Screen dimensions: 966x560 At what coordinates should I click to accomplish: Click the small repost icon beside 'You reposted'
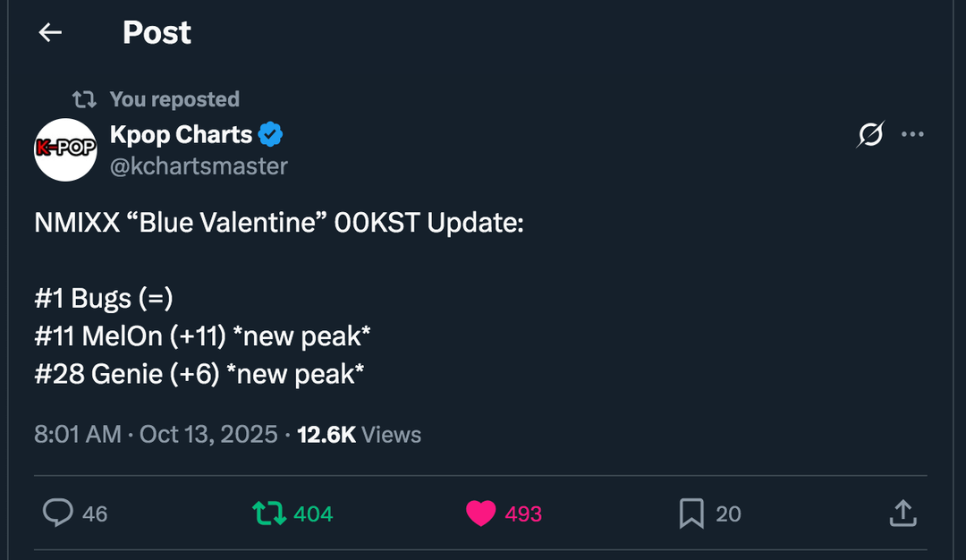[85, 99]
